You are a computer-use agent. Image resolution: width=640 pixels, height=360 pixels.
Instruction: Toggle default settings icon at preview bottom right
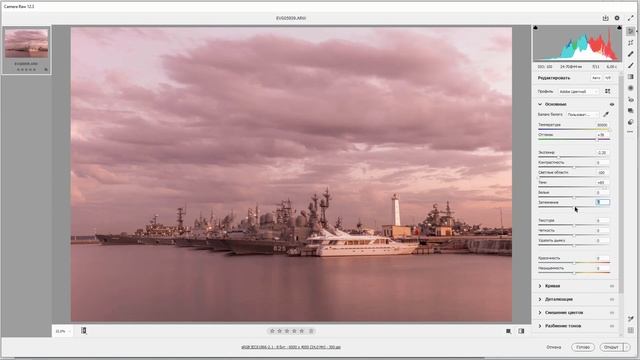tap(521, 331)
